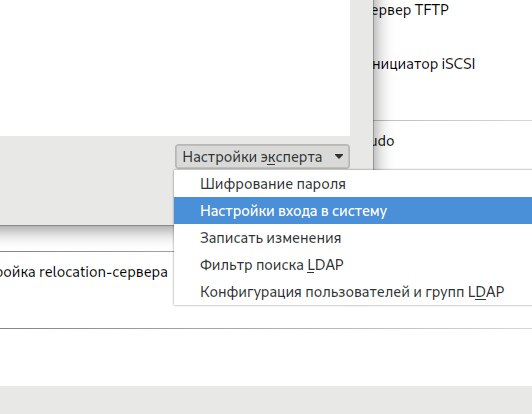532x414 pixels.
Task: Choose Настройки входа в систему option
Action: 353,211
